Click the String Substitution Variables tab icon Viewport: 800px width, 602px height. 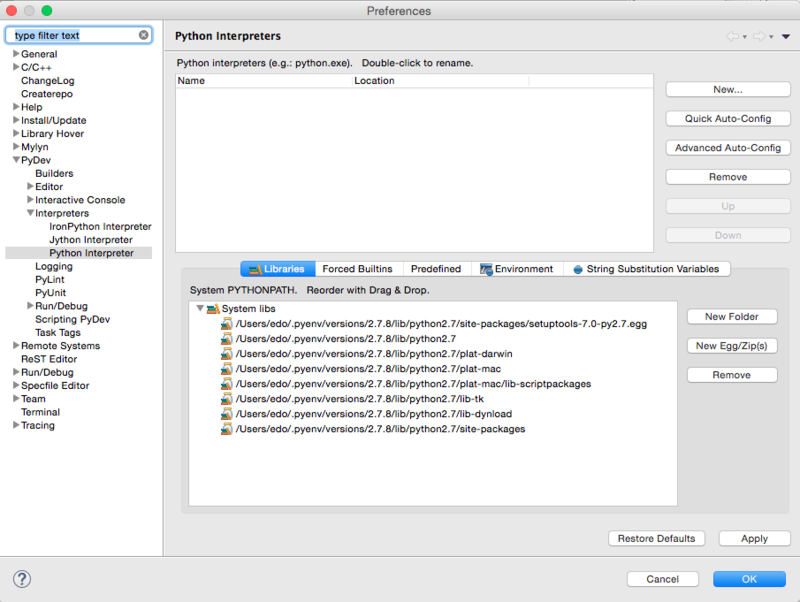click(x=578, y=269)
